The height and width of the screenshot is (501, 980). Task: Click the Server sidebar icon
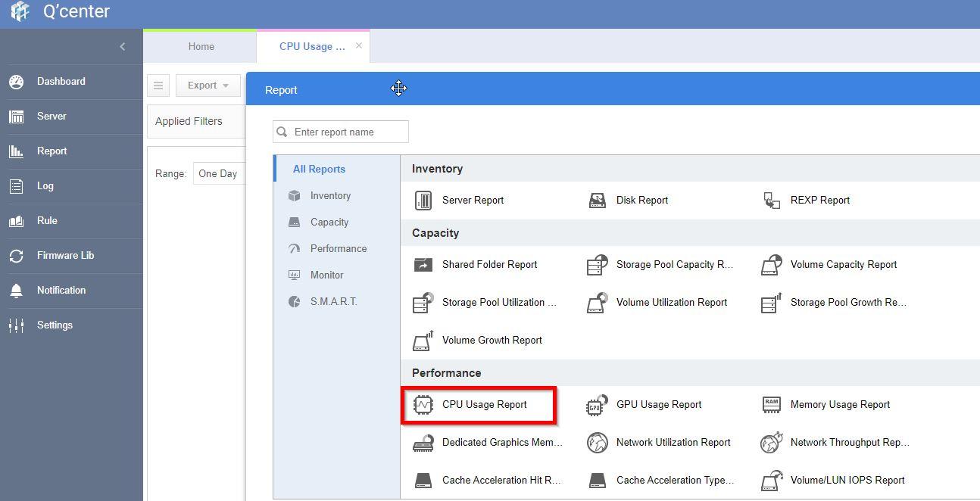pyautogui.click(x=17, y=117)
